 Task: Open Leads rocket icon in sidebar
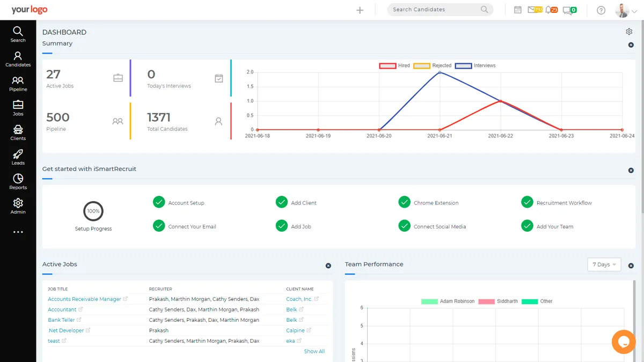[18, 153]
